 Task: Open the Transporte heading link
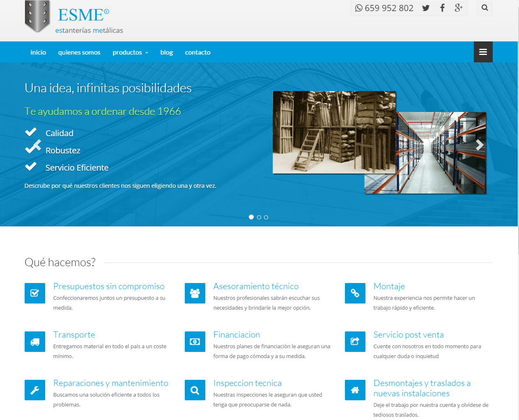74,335
